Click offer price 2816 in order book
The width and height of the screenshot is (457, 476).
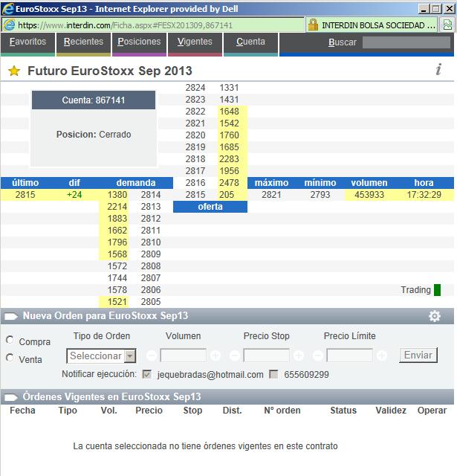[195, 183]
